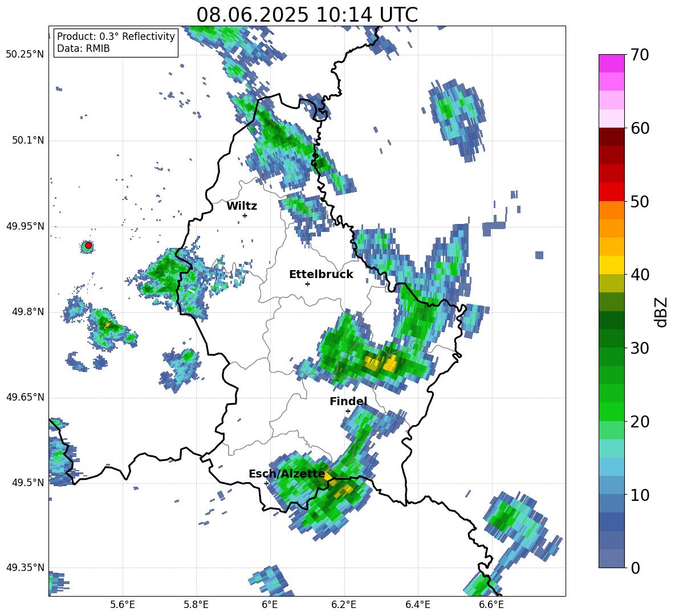The image size is (675, 616).
Task: Click the 6.6°E longitude label
Action: [491, 605]
